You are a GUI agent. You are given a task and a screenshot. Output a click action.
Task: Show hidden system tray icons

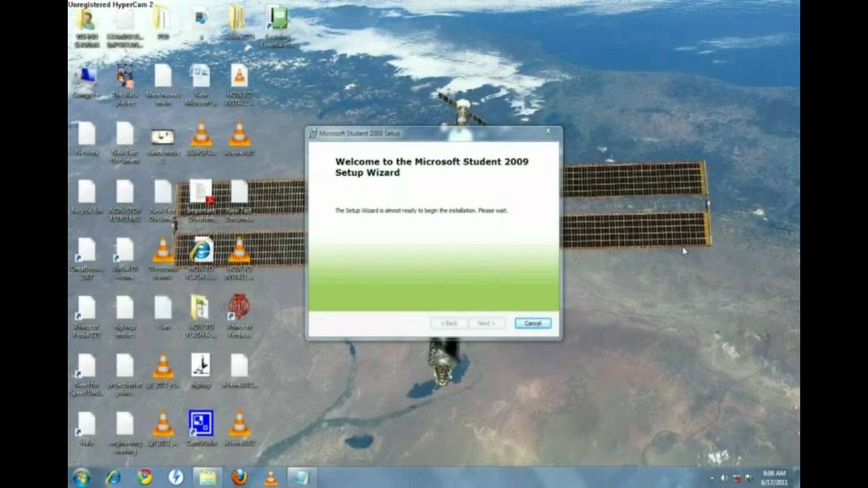(x=712, y=478)
